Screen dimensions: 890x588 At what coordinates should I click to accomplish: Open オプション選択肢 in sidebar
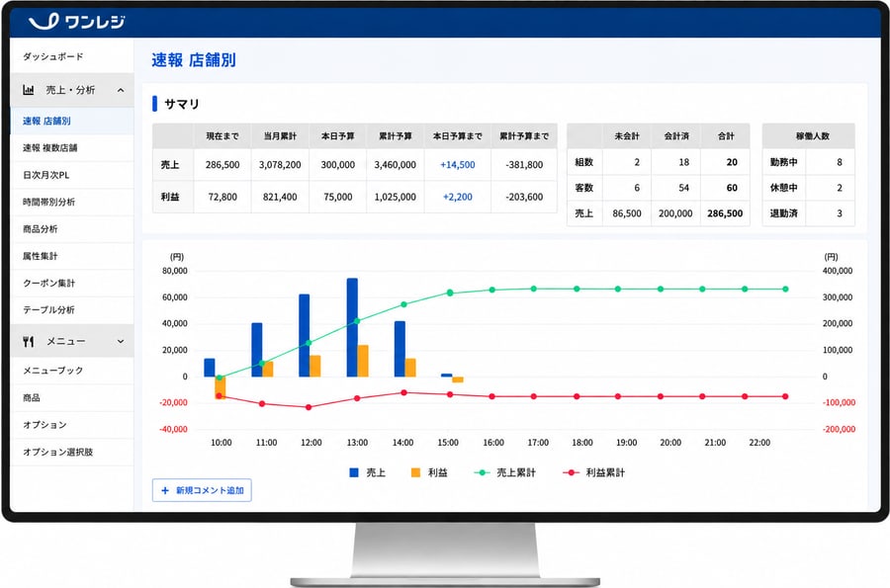(71, 452)
